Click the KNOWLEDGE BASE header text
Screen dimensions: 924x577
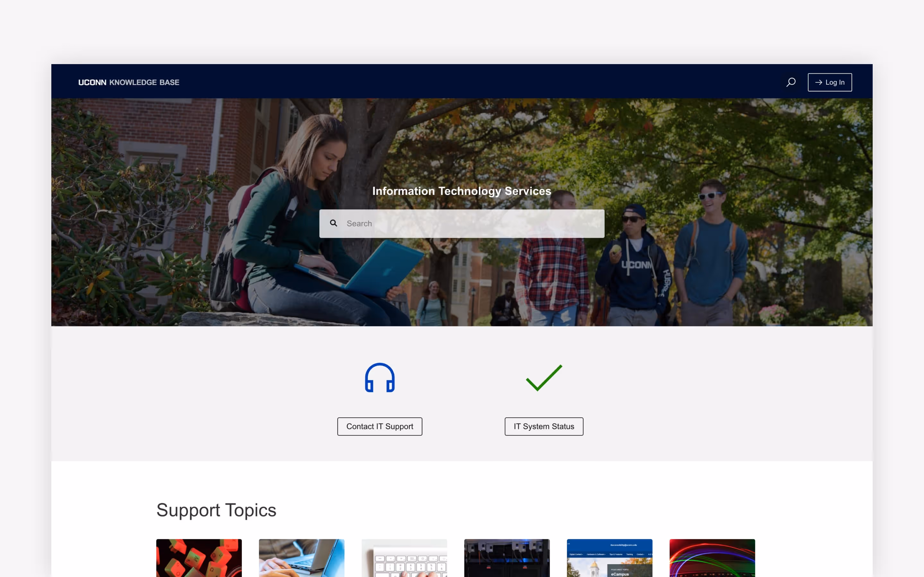(x=144, y=82)
